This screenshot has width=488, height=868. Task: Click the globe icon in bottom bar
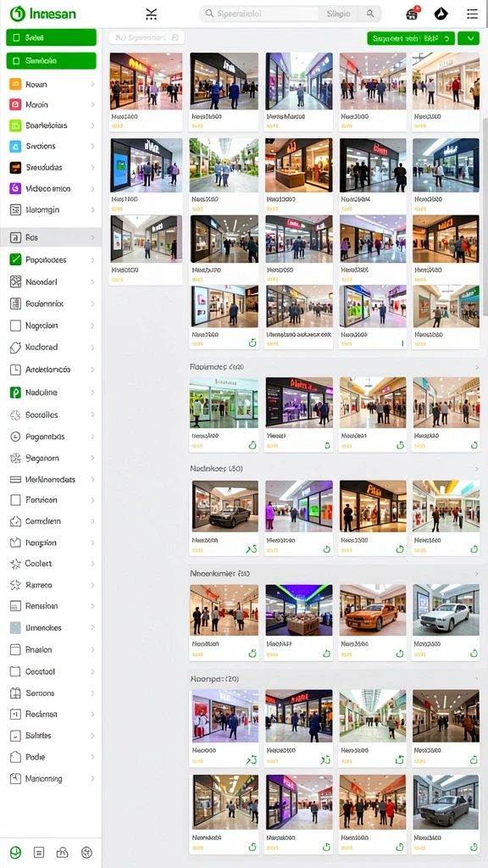coord(87,852)
